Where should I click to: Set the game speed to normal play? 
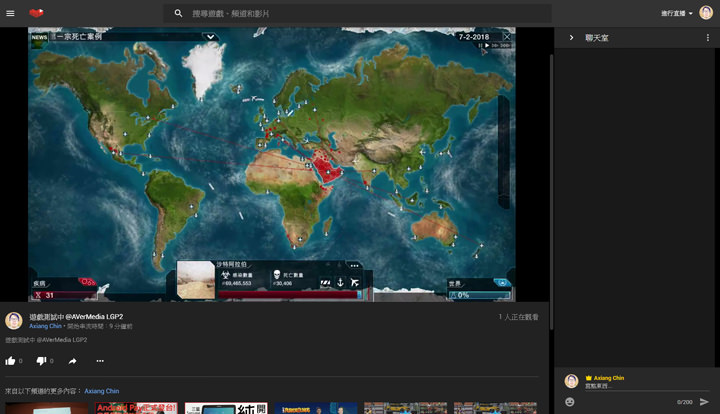pos(487,45)
